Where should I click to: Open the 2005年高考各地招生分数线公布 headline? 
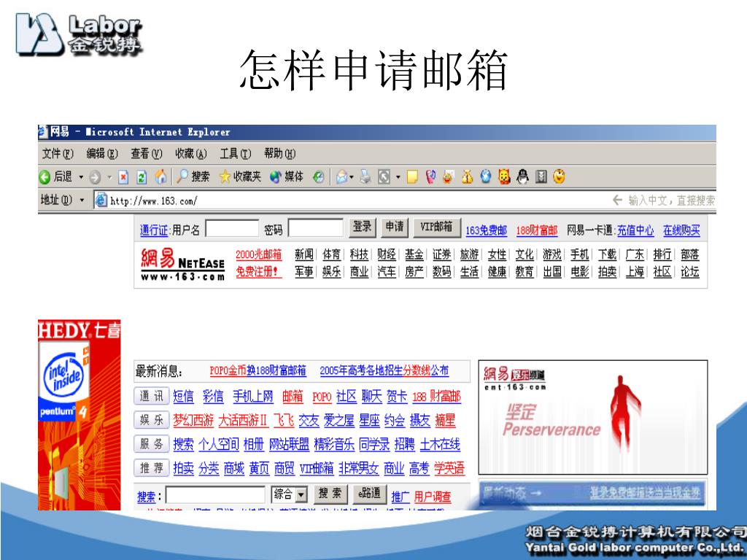[384, 370]
